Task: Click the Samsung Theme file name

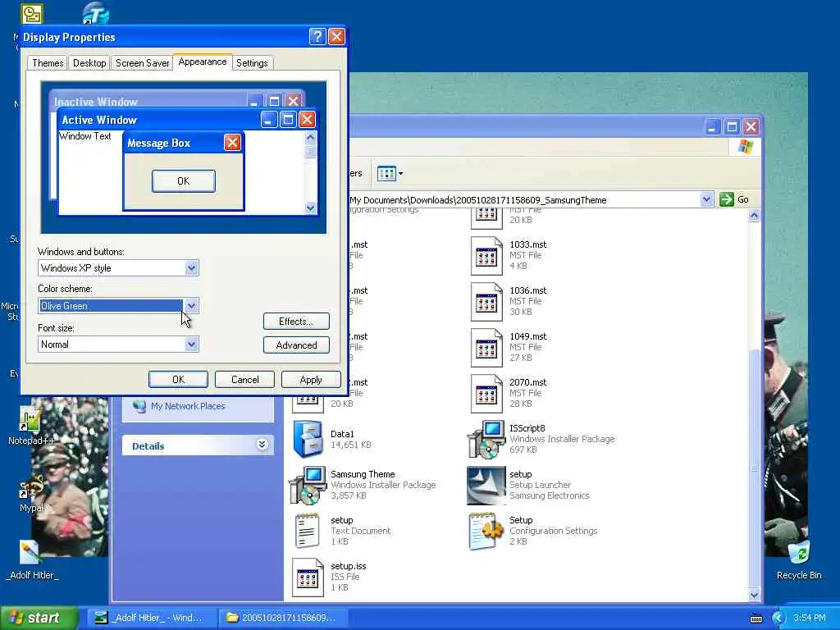Action: click(363, 474)
